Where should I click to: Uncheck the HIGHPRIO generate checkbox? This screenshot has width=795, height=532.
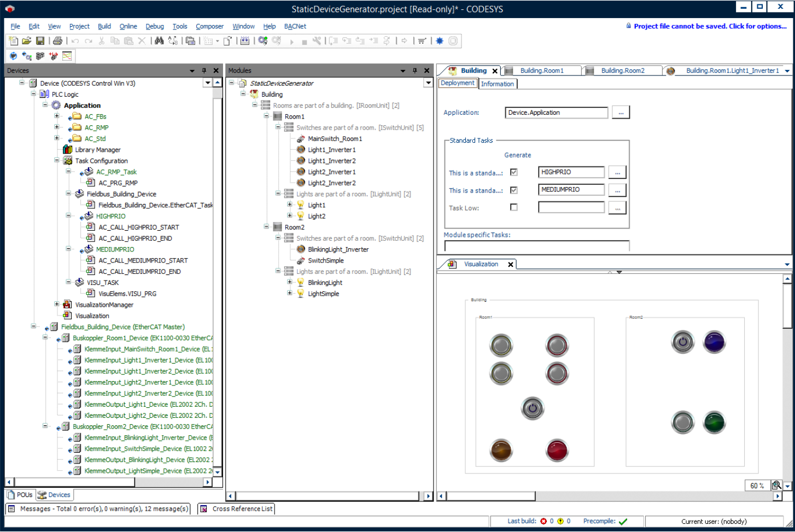[514, 172]
